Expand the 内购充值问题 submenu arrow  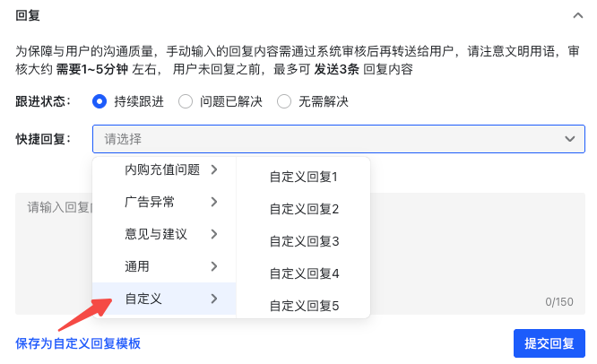point(214,169)
